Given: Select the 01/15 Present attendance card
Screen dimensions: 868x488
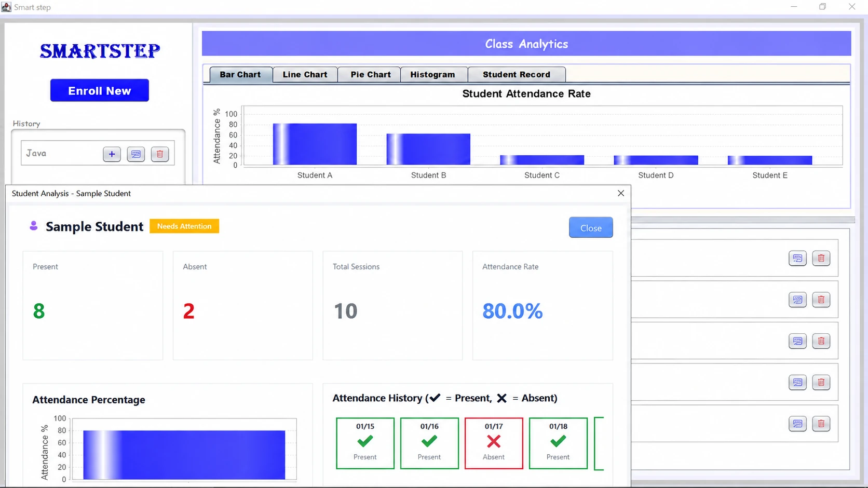Looking at the screenshot, I should pyautogui.click(x=365, y=443).
